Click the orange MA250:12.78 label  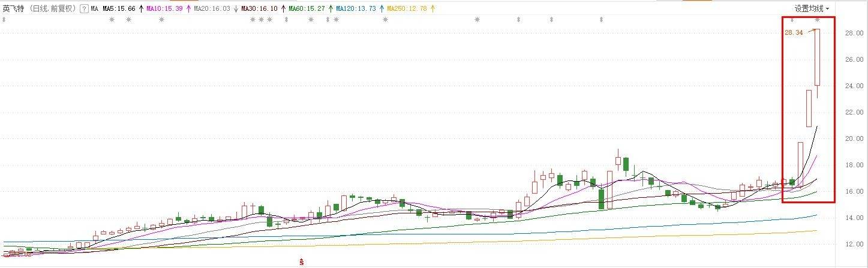[x=407, y=9]
